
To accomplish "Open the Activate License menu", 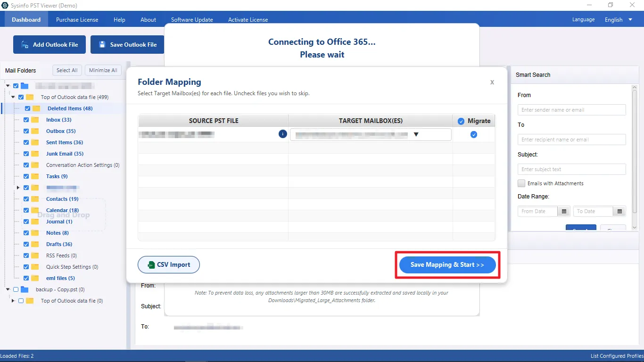I will point(248,20).
